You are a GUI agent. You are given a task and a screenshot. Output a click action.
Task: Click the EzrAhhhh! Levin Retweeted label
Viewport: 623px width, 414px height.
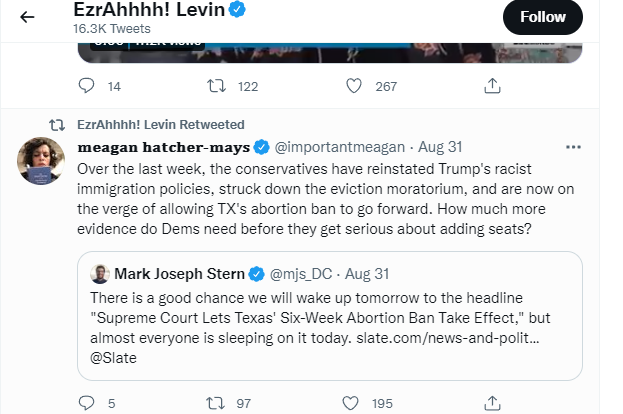click(x=161, y=125)
